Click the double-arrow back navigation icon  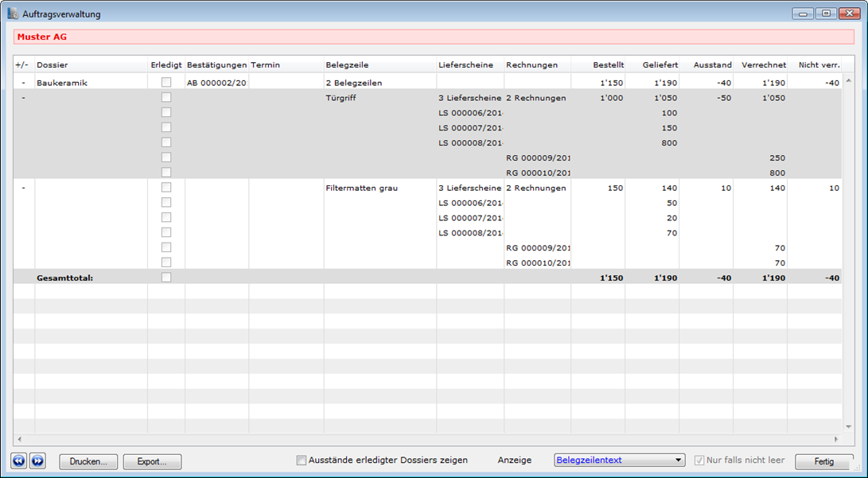[18, 461]
